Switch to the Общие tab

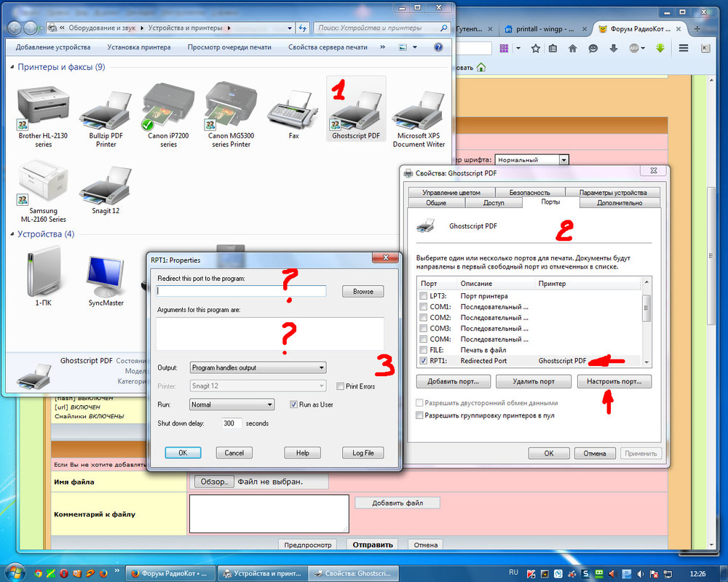click(436, 203)
